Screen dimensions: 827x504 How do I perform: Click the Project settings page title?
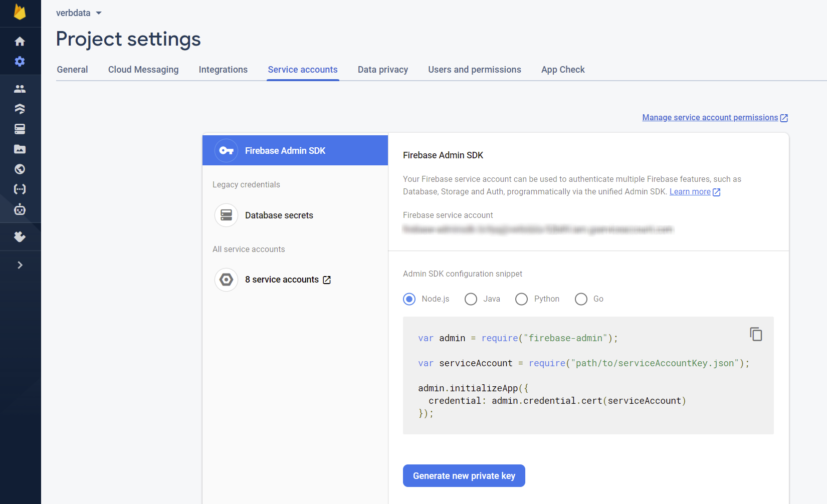pyautogui.click(x=128, y=39)
